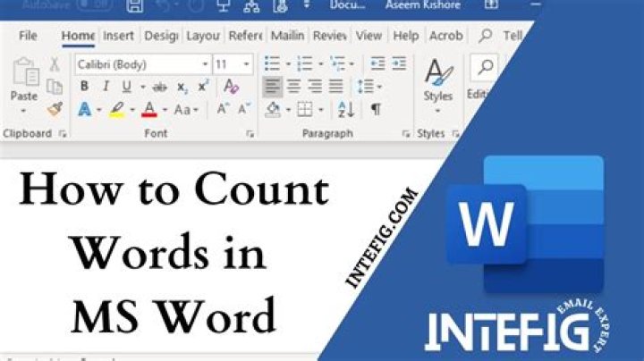Decrease font size button
The image size is (644, 361).
244,109
